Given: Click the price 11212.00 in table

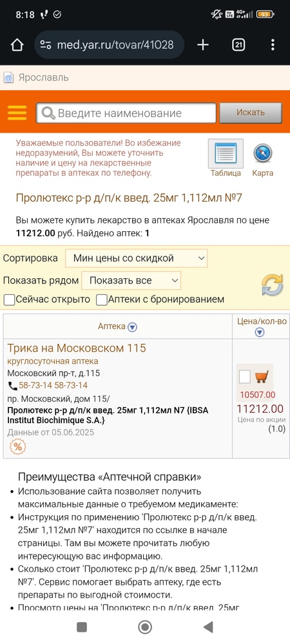Looking at the screenshot, I should (x=260, y=409).
